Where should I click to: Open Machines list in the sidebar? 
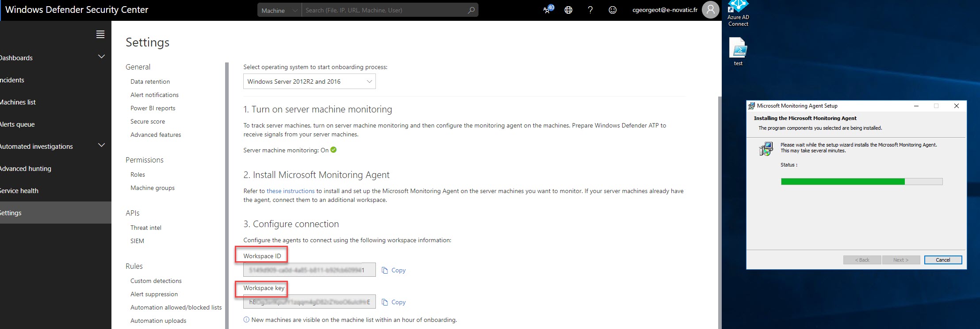pos(18,102)
